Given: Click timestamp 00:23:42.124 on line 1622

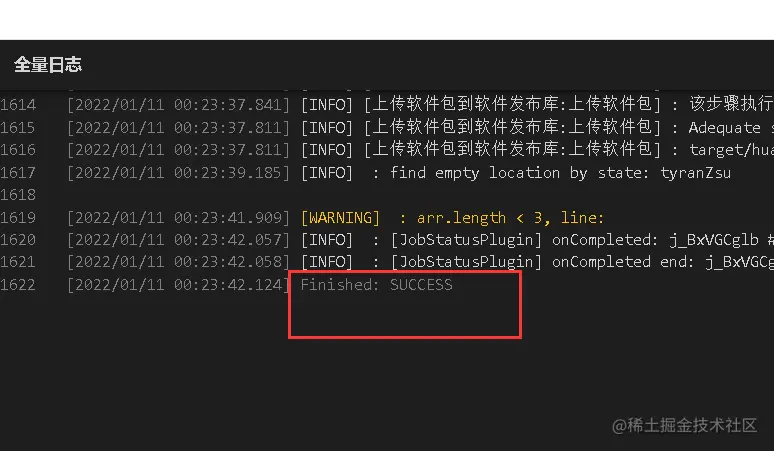Looking at the screenshot, I should [229, 285].
